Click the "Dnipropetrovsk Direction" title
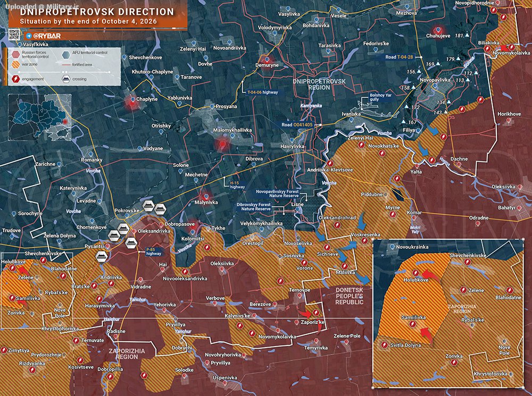 [97, 12]
